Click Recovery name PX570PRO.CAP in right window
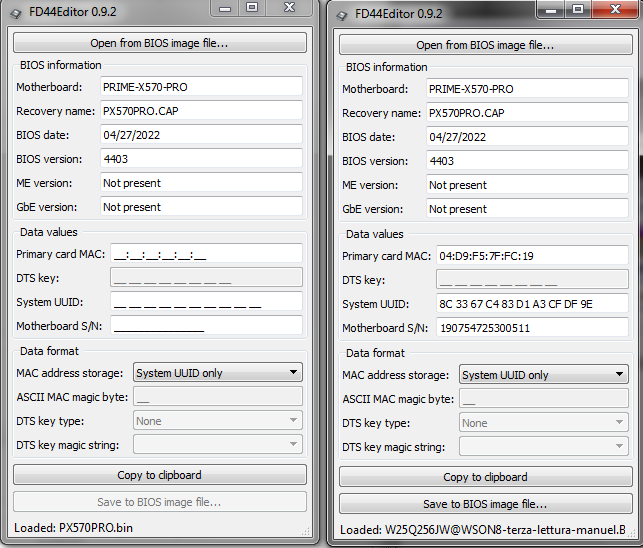 527,112
